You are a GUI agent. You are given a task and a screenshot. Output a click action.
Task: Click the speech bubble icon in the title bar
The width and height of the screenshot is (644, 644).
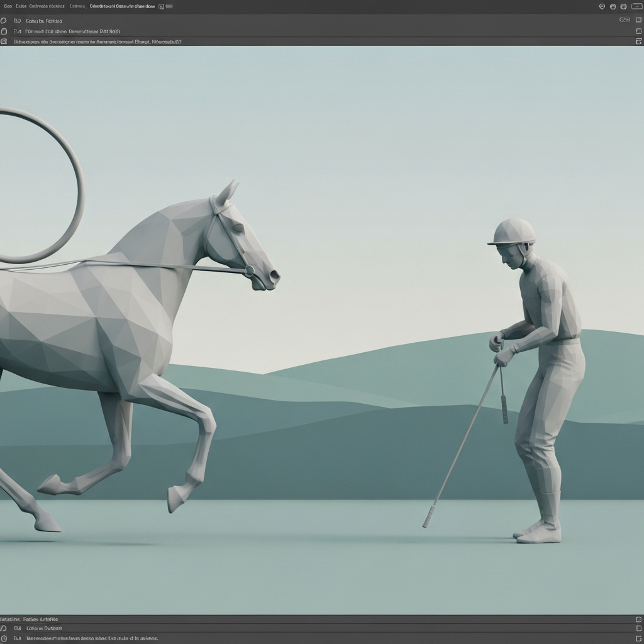pyautogui.click(x=602, y=6)
